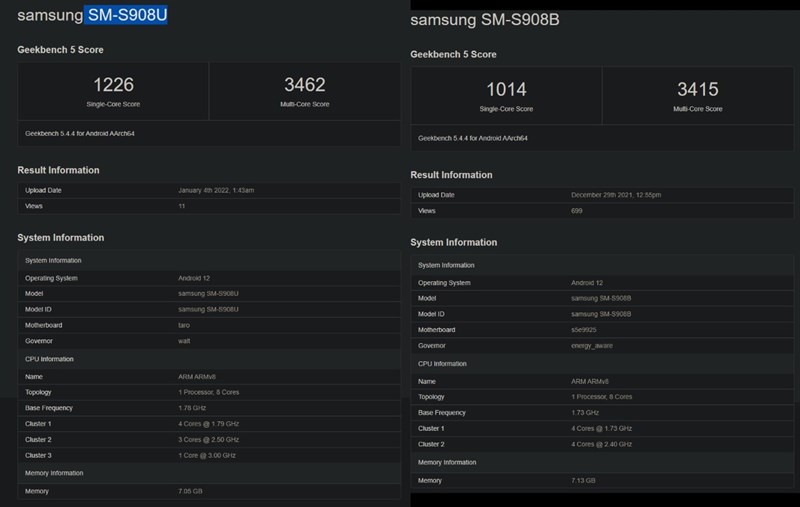Click Geekbench 5.4.4 version text under 1014 score
800x507 pixels.
[x=472, y=138]
